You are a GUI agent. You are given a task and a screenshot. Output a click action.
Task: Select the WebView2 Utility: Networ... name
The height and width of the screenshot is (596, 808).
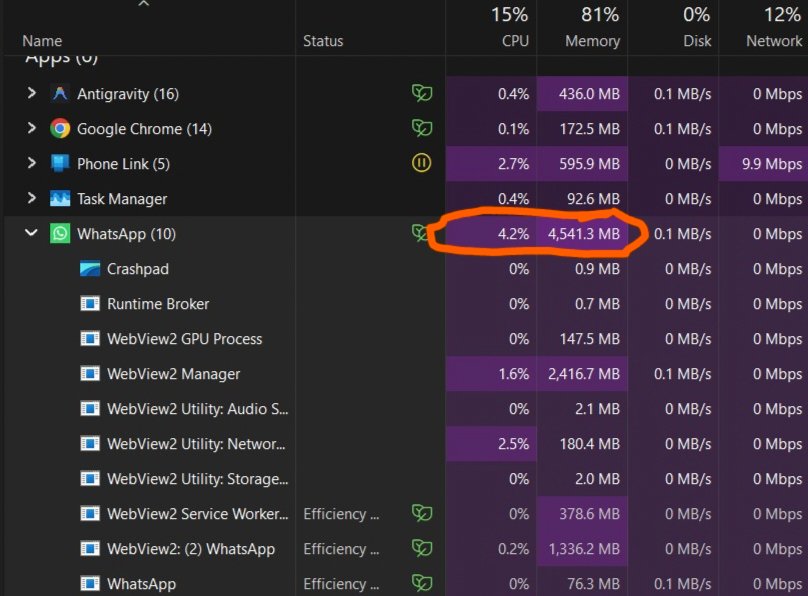tap(196, 445)
